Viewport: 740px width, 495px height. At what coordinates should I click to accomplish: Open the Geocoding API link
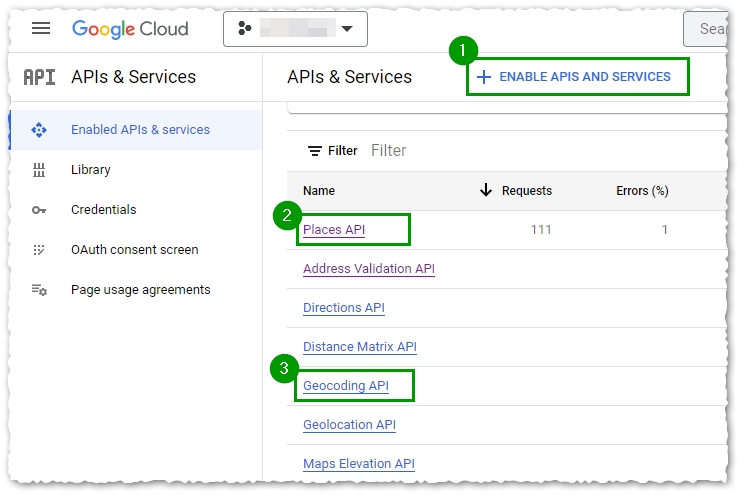pos(346,386)
